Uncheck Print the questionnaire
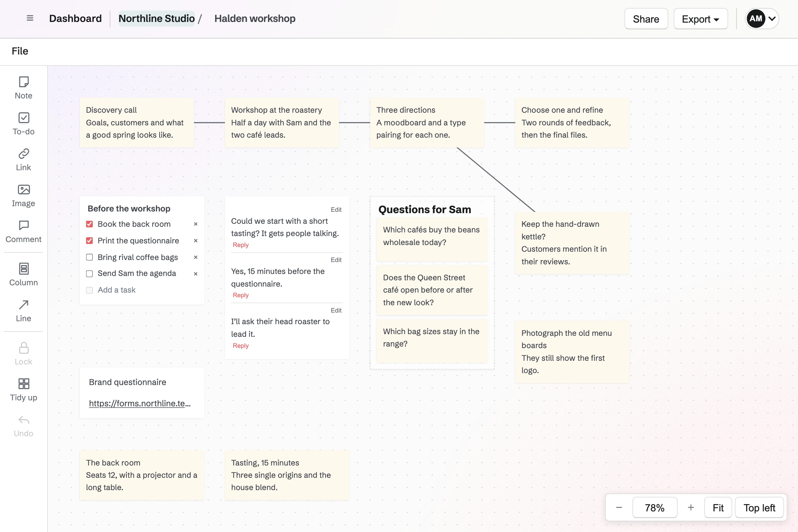798x532 pixels. [x=89, y=240]
